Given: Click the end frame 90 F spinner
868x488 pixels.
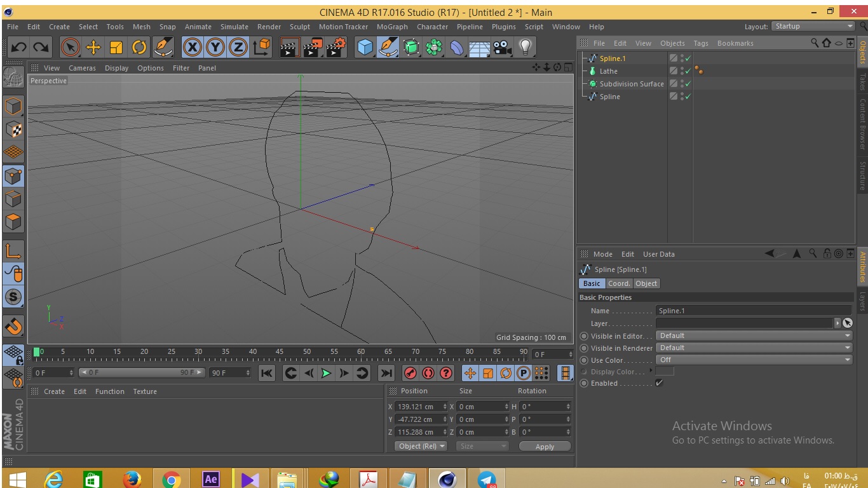Looking at the screenshot, I should (248, 373).
